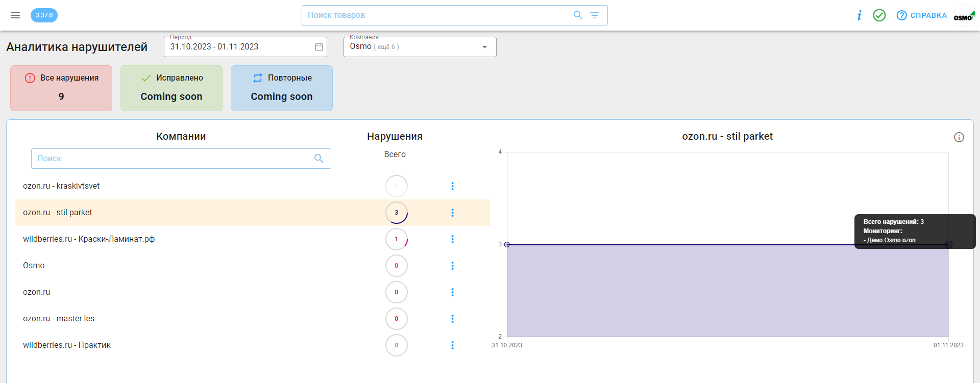Click violation count 1 circle for Краски-Ламинат.рф
The height and width of the screenshot is (383, 980).
coord(397,239)
